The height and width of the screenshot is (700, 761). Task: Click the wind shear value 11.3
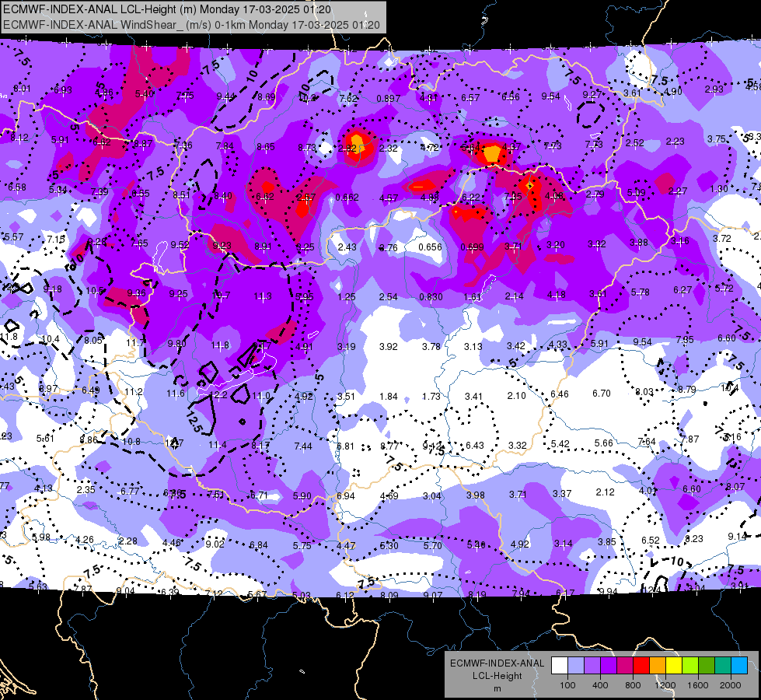click(x=263, y=296)
